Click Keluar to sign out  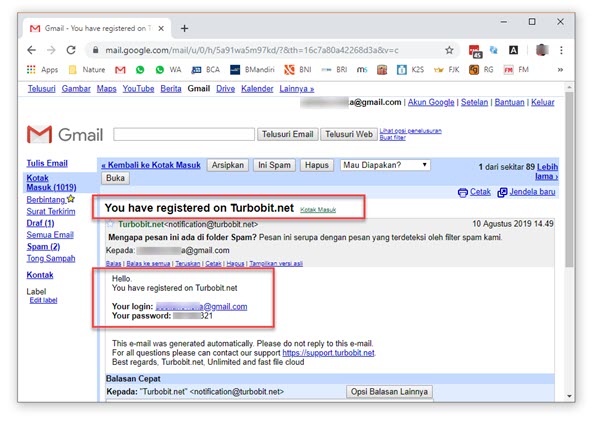543,102
